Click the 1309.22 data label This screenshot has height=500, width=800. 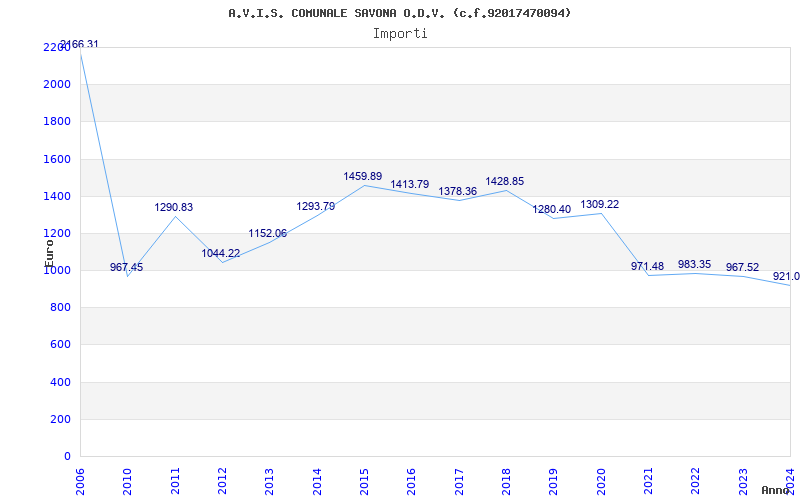coord(599,205)
